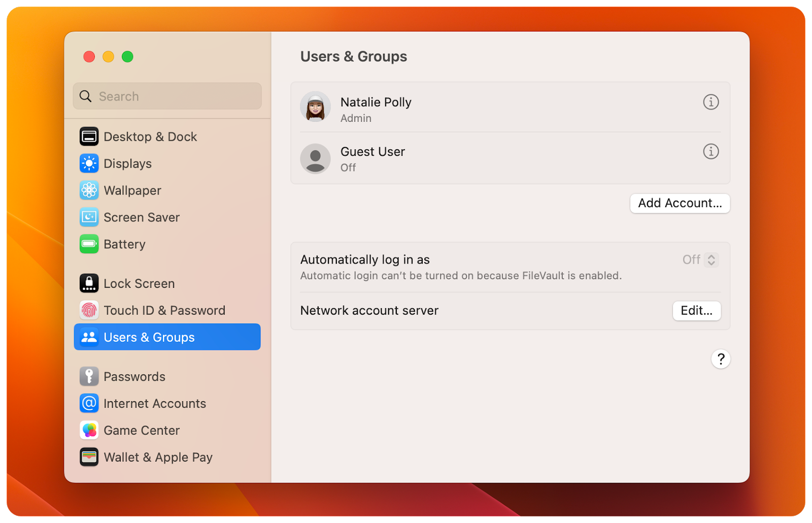Viewport: 812px width, 523px height.
Task: Select the Displays sidebar icon
Action: tap(89, 164)
